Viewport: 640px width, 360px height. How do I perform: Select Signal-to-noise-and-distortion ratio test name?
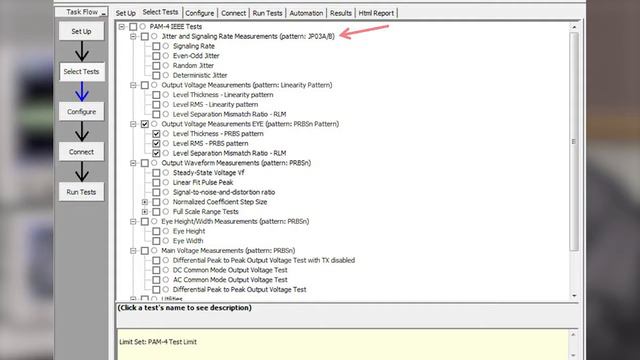tap(224, 192)
